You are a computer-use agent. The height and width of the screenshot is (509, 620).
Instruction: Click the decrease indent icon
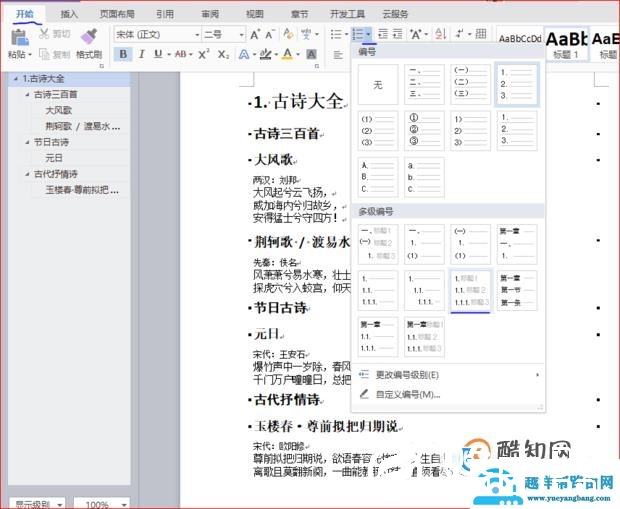(x=383, y=34)
